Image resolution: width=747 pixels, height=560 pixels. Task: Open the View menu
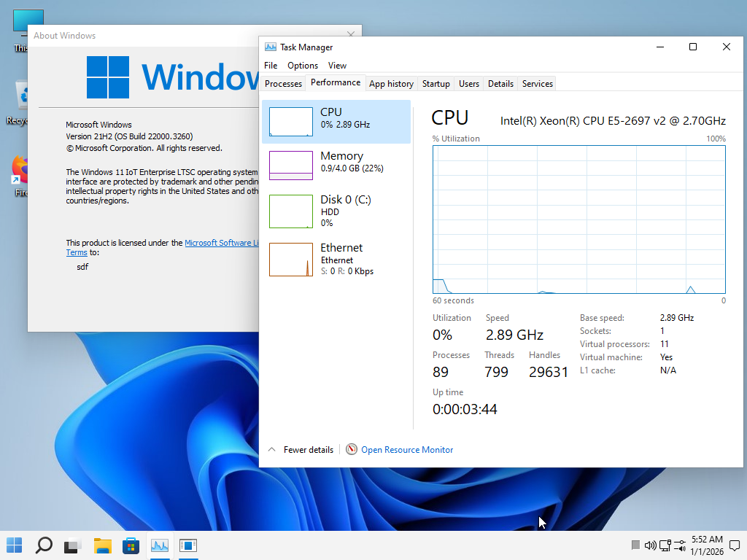click(337, 65)
